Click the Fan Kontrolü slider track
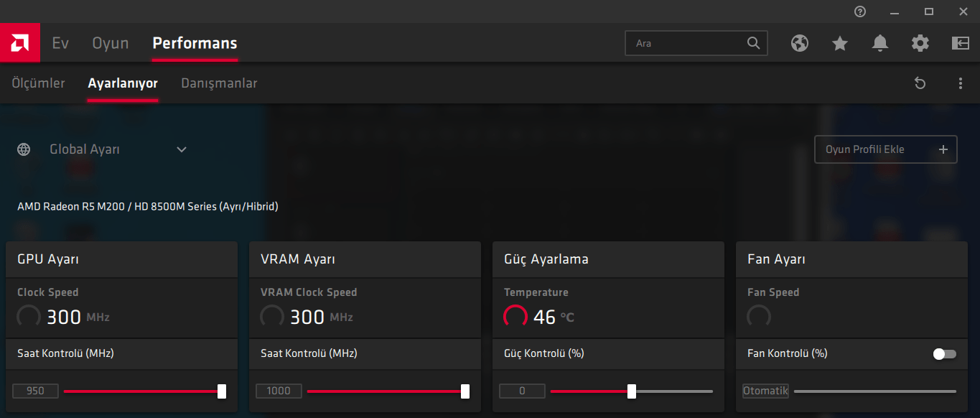This screenshot has width=980, height=418. (x=875, y=391)
